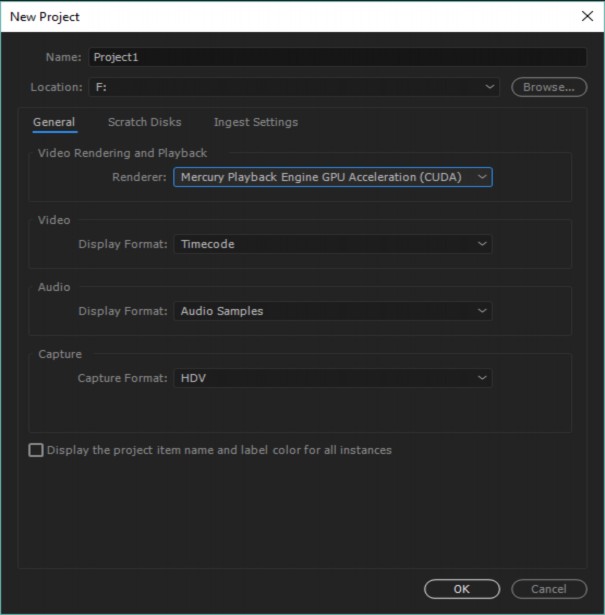
Task: Expand the Location path chevron arrow
Action: pyautogui.click(x=490, y=88)
